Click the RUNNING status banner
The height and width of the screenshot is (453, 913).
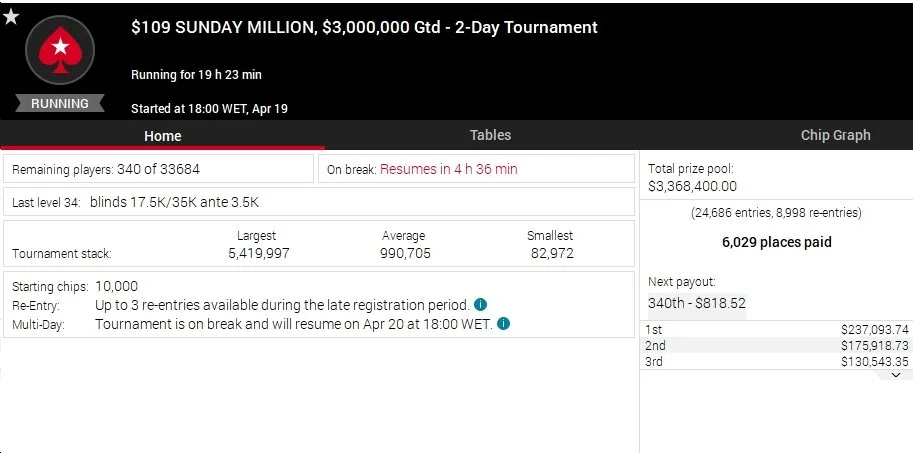click(x=59, y=104)
